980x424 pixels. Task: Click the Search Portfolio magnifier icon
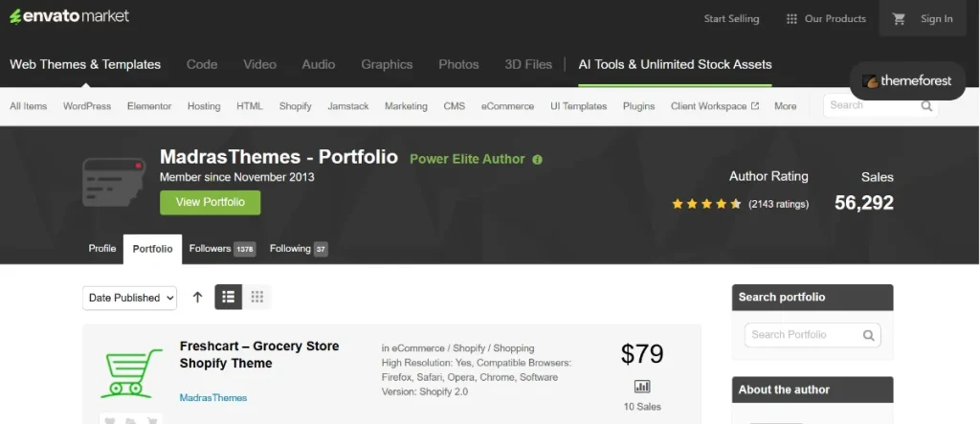(868, 335)
